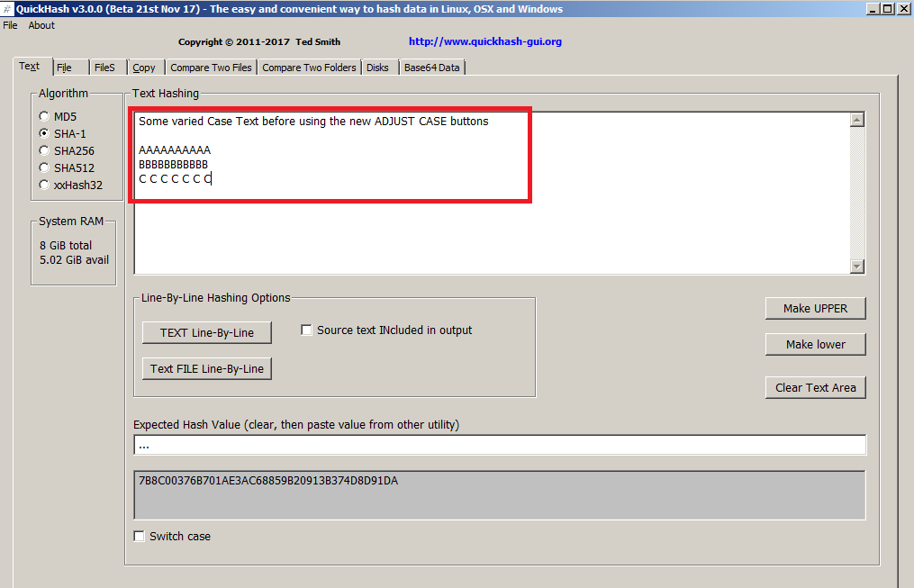The width and height of the screenshot is (914, 588).
Task: Open the File menu
Action: [x=10, y=25]
